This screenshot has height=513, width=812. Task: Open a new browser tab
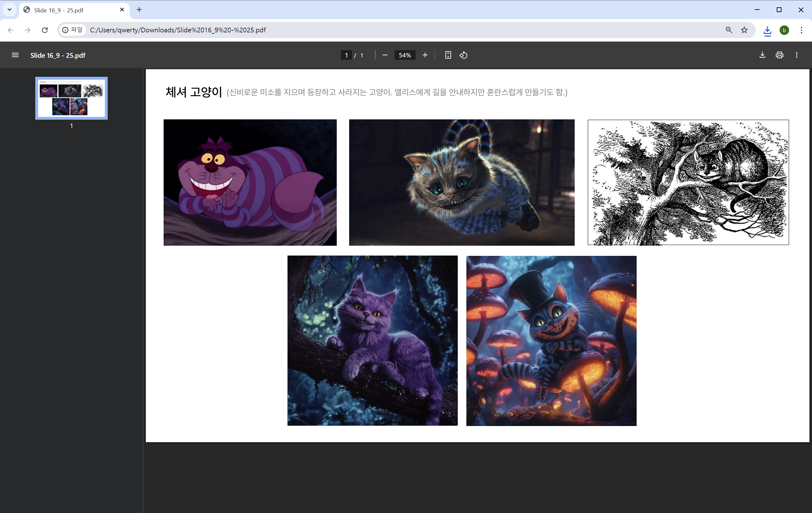click(x=139, y=10)
